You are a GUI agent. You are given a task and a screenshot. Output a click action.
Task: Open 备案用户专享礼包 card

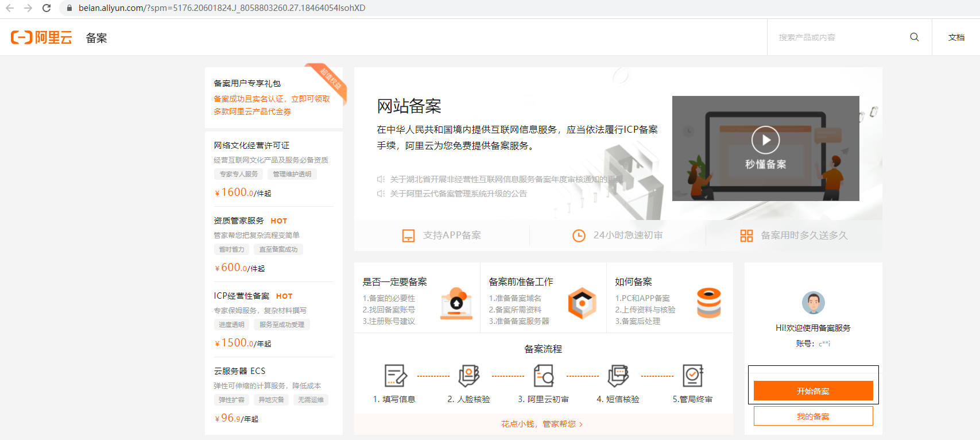tap(274, 98)
